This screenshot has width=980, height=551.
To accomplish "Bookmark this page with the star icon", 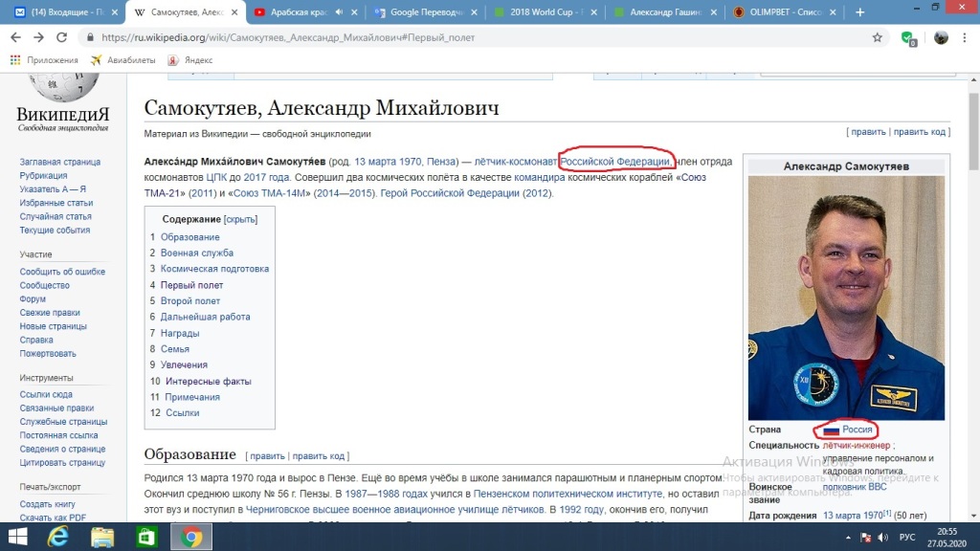I will click(878, 37).
